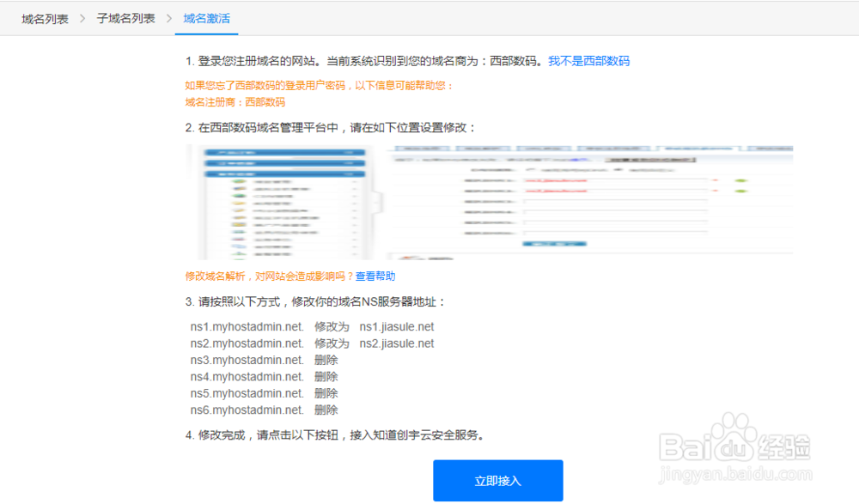Click step 4 修改完成 instruction text
This screenshot has height=504, width=859.
[335, 435]
